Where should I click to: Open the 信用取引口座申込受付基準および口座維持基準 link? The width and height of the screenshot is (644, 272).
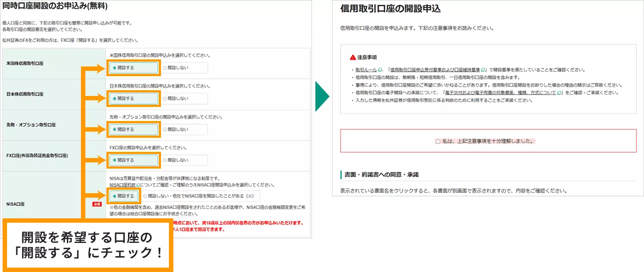(435, 69)
